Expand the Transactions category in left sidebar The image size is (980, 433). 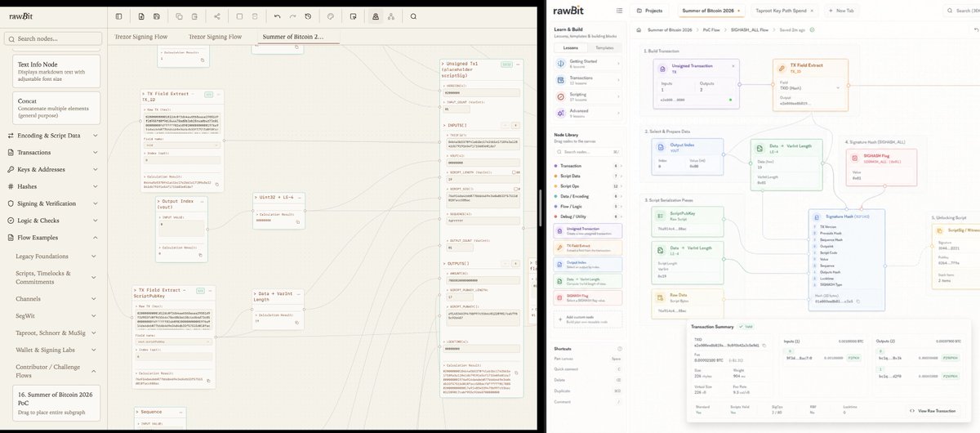pos(51,152)
